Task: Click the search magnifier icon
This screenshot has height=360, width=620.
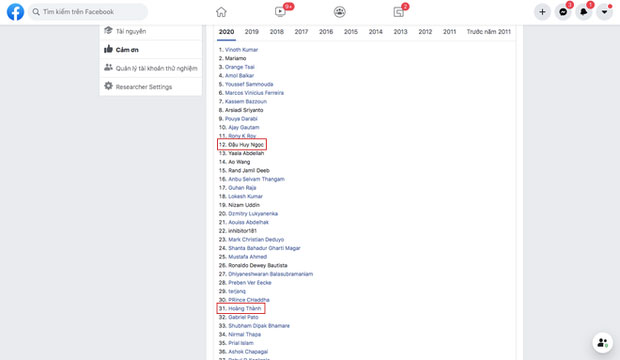Action: click(x=36, y=12)
